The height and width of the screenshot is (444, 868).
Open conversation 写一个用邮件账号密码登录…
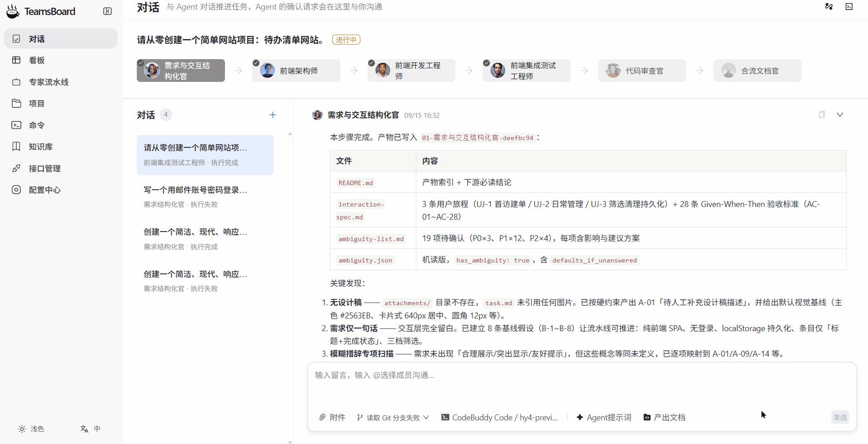(x=205, y=197)
